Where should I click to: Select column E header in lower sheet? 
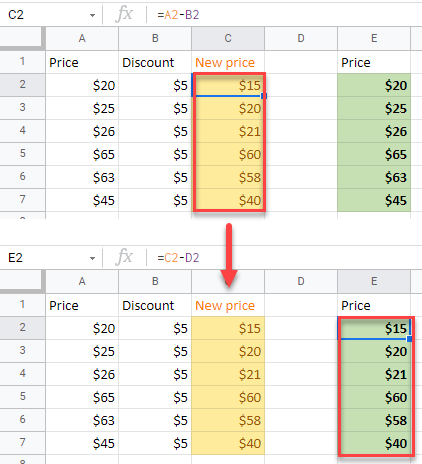[x=374, y=281]
